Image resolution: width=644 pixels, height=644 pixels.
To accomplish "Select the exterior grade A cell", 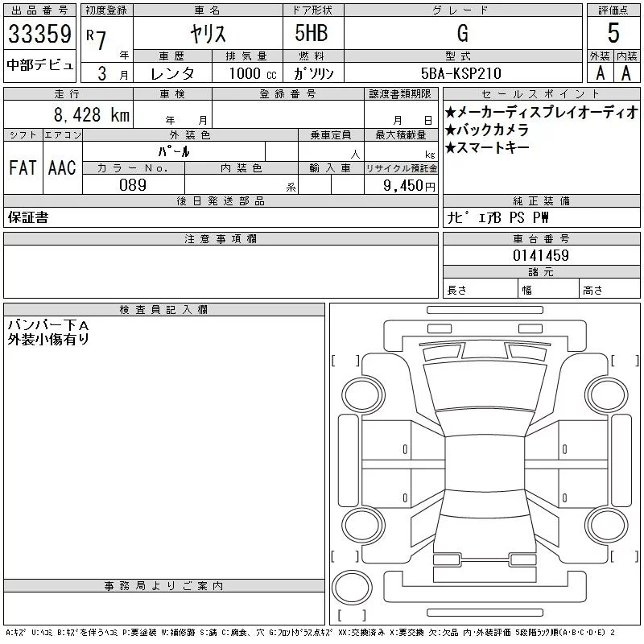I will pos(600,73).
